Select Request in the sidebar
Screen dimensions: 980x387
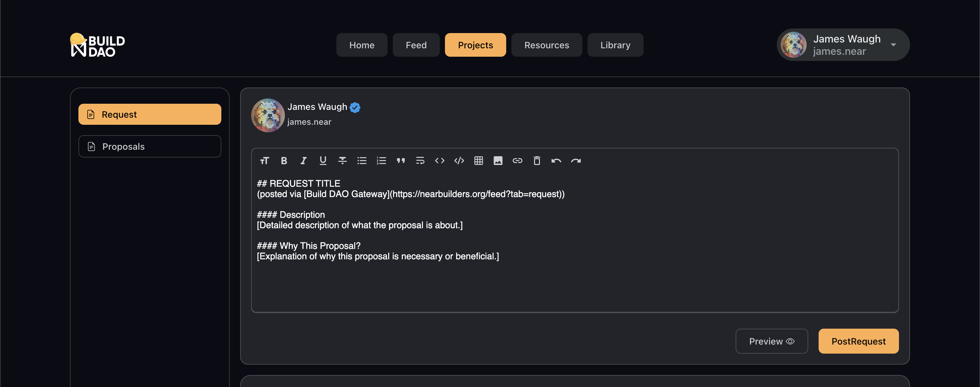(149, 114)
